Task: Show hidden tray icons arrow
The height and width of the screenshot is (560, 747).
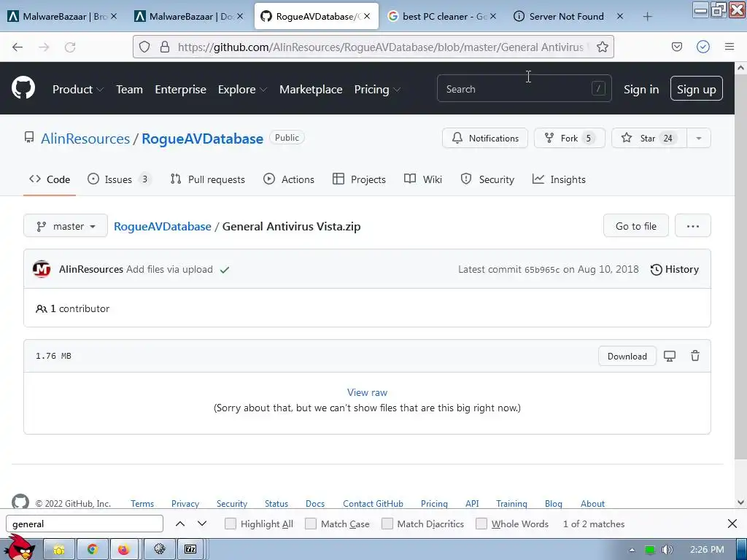Action: 632,550
